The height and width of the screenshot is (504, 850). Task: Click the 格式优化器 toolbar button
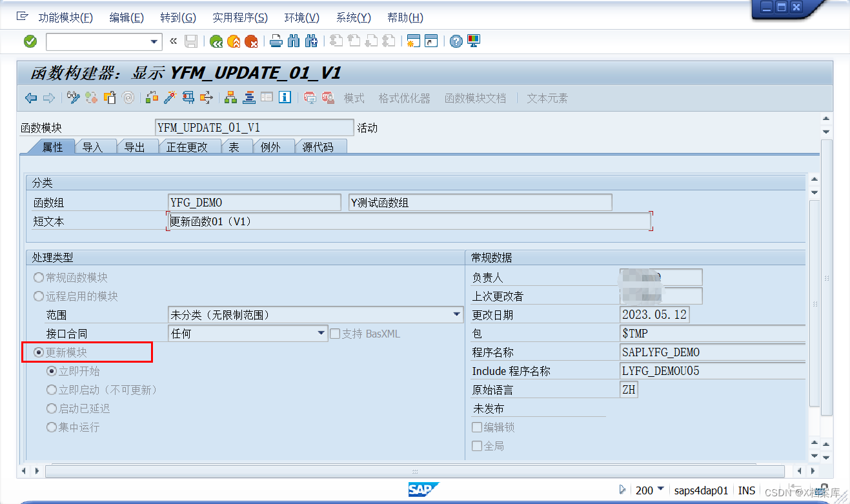[405, 98]
